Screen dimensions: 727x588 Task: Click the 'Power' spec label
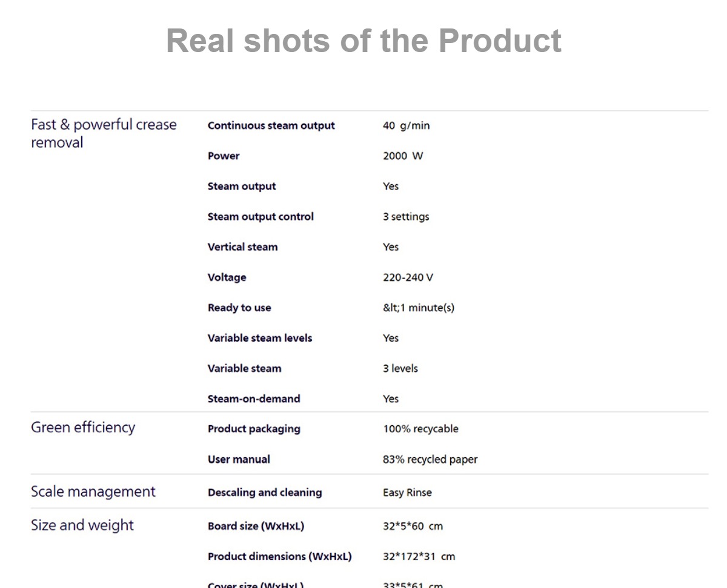[224, 156]
